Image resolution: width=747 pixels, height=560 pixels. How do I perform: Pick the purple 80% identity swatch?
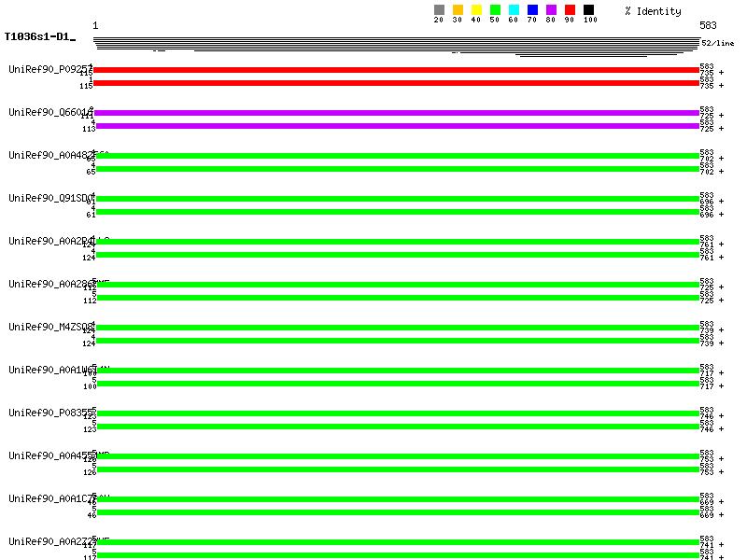551,10
